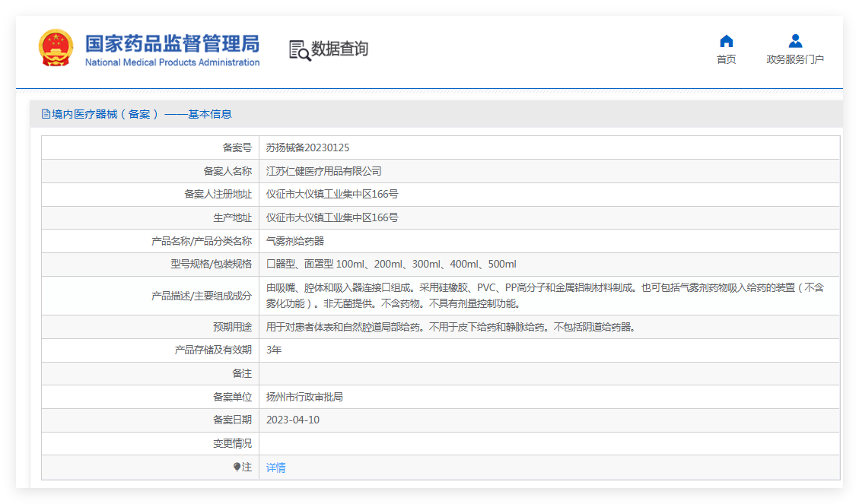Click the 生产地址 label
The width and height of the screenshot is (859, 504).
pyautogui.click(x=232, y=218)
